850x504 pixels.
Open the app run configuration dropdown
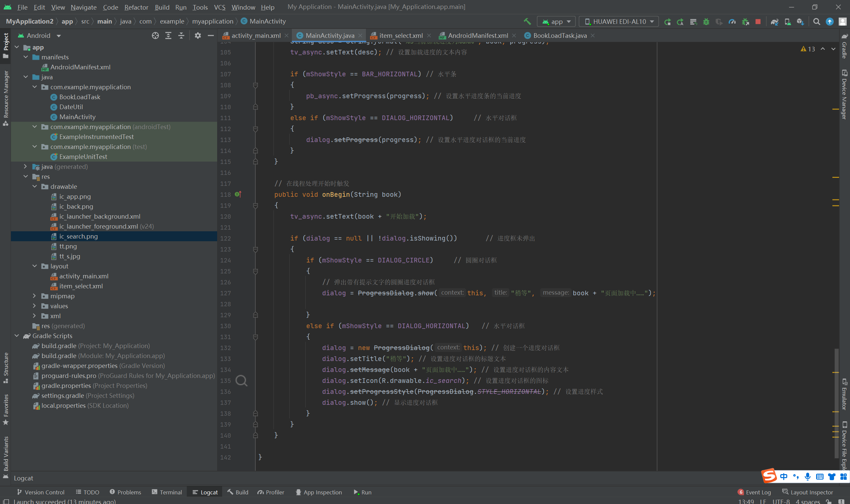(x=556, y=22)
